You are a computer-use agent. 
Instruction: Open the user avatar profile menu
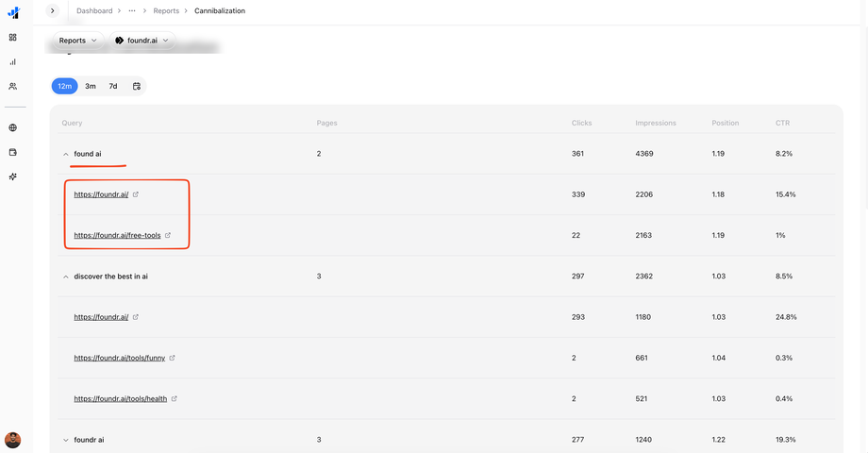click(x=12, y=441)
